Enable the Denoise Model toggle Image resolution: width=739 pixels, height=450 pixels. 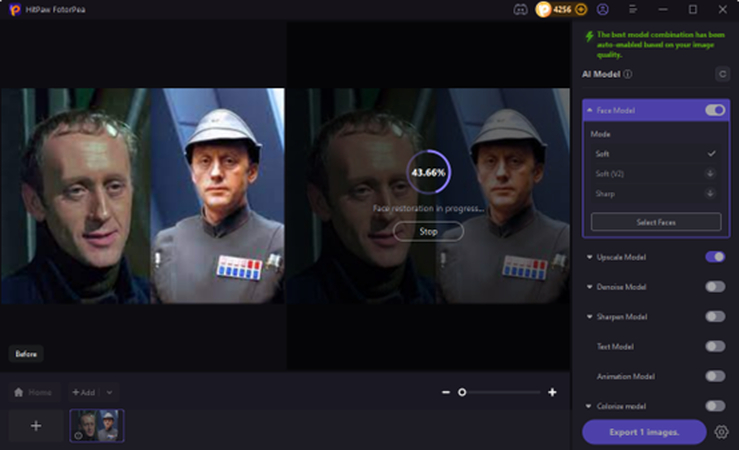715,286
